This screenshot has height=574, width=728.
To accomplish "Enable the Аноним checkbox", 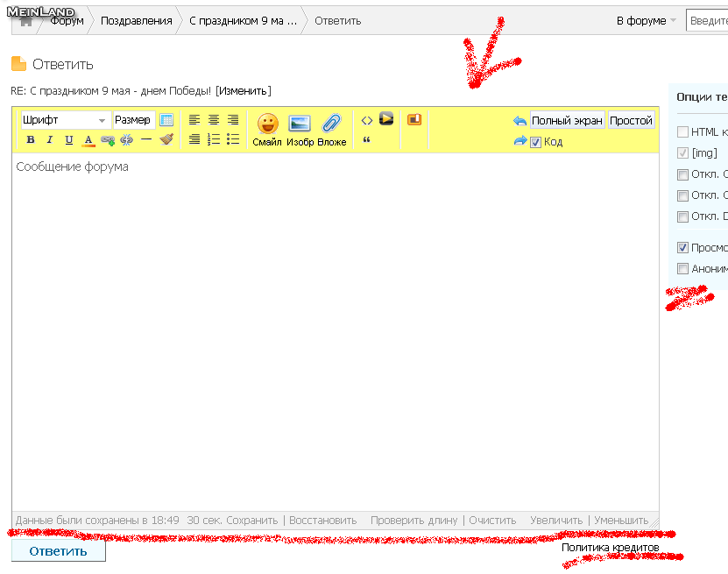I will 682,269.
